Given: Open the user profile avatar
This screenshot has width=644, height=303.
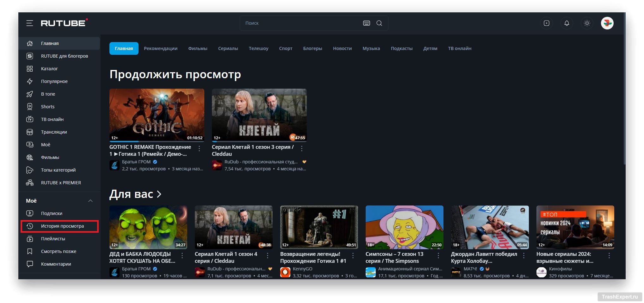Looking at the screenshot, I should [x=607, y=23].
